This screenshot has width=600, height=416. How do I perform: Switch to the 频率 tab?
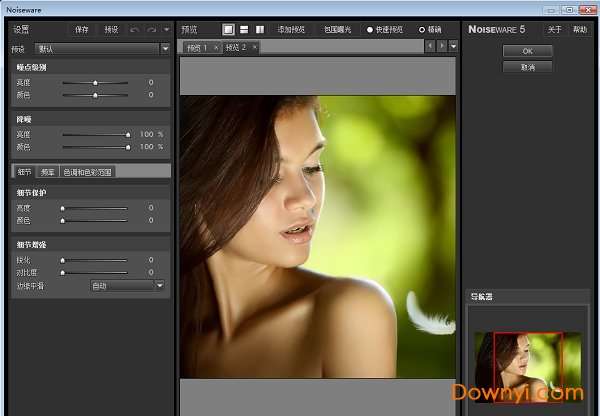[48, 171]
